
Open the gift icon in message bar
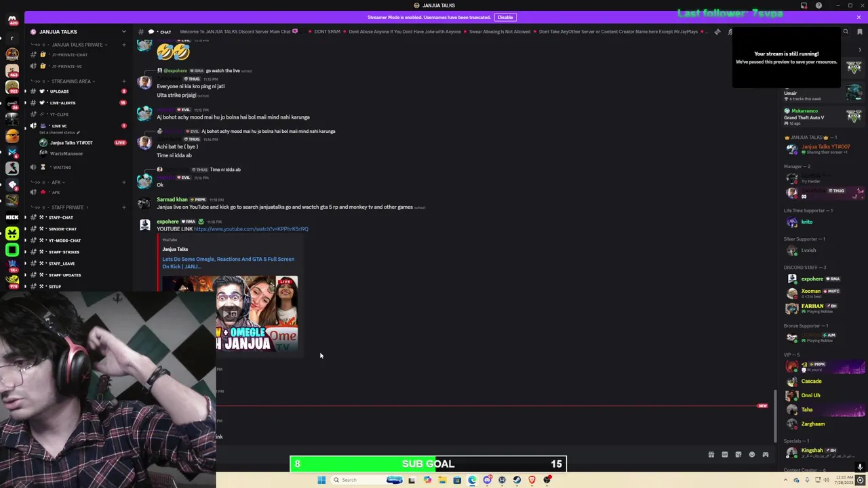point(711,455)
